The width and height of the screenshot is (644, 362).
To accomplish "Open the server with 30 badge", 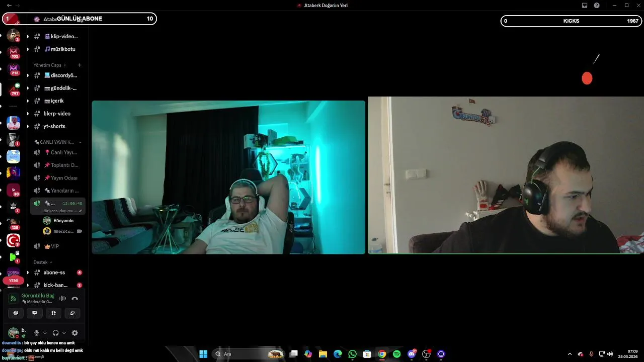I will pos(14,190).
